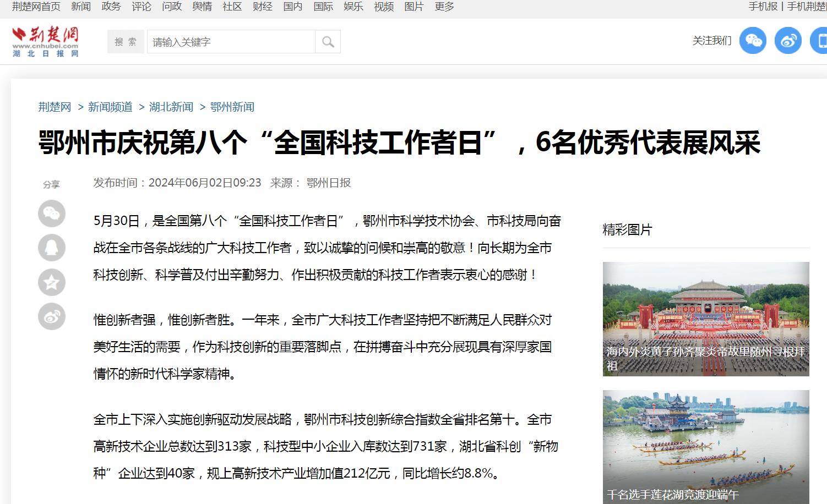
Task: Click the magnifier search icon
Action: 328,42
